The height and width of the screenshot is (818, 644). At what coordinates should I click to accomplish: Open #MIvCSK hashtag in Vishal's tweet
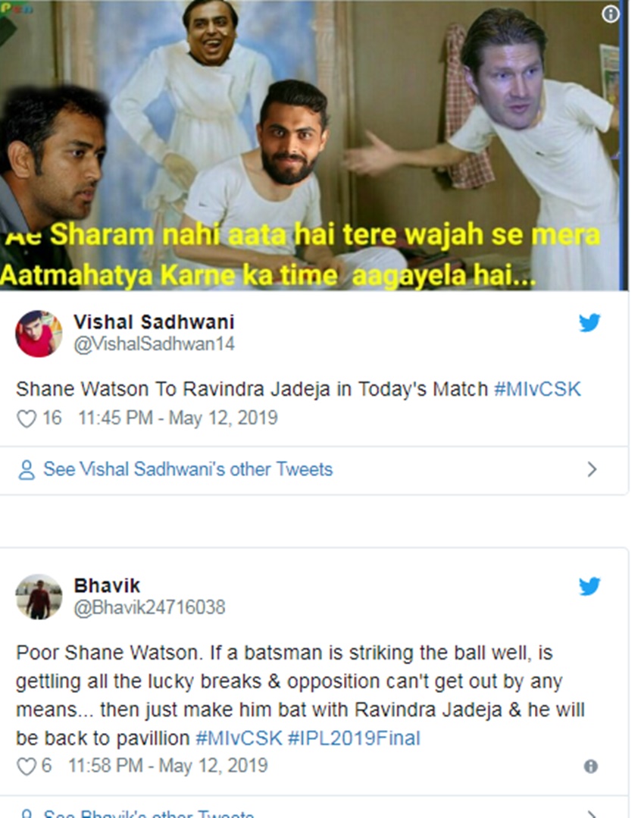point(537,389)
